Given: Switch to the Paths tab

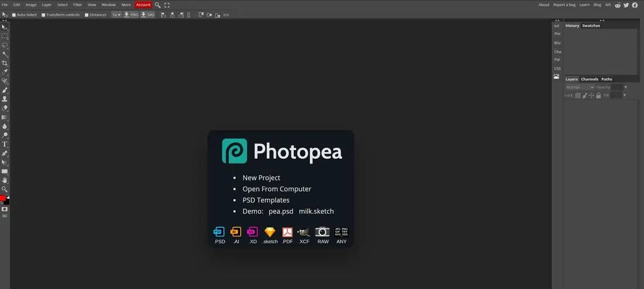Looking at the screenshot, I should [x=607, y=79].
